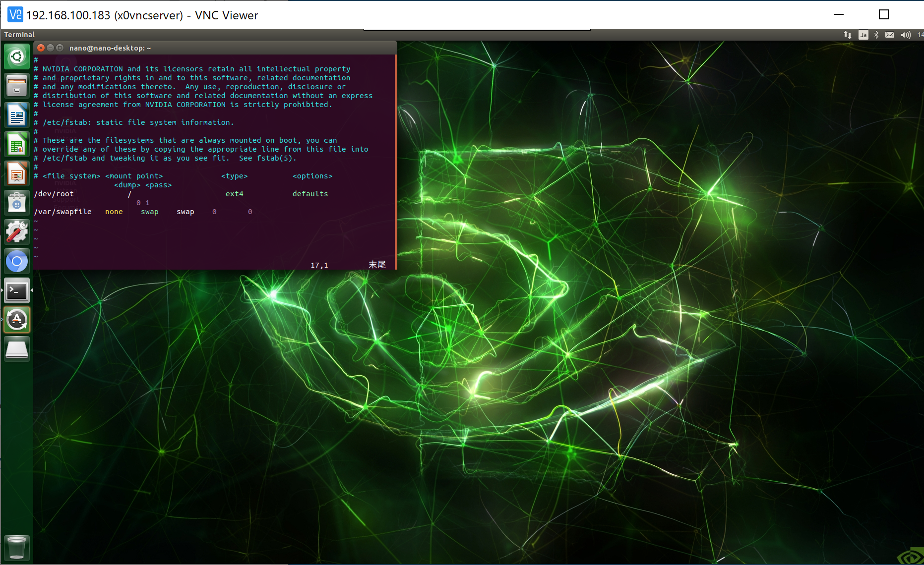
Task: Click the /dev/root entry in fstab
Action: pyautogui.click(x=54, y=194)
